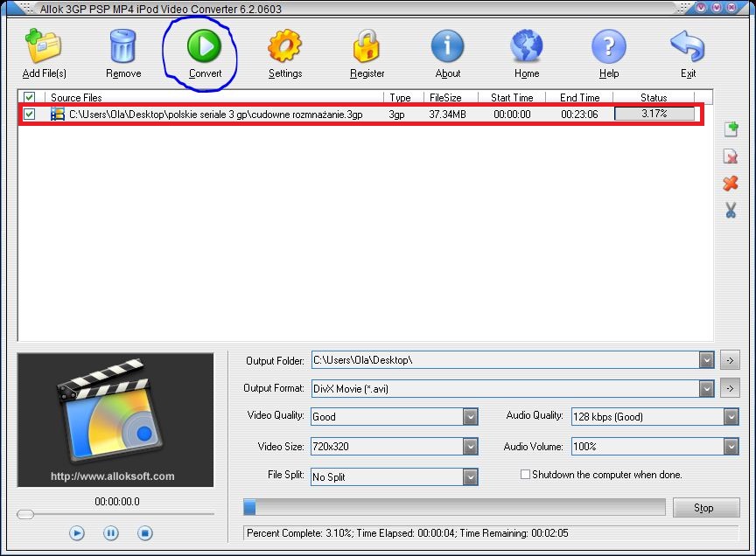Click the 00:00:00 start time cell
756x556 pixels.
[x=512, y=115]
